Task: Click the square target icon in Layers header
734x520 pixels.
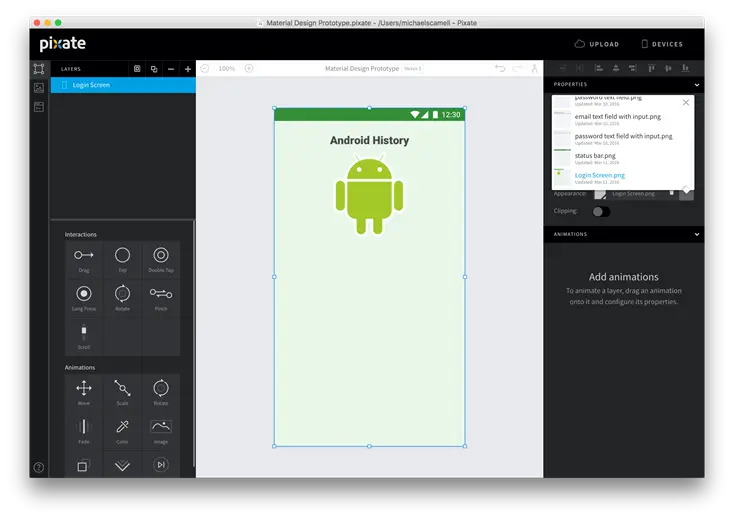Action: click(137, 69)
